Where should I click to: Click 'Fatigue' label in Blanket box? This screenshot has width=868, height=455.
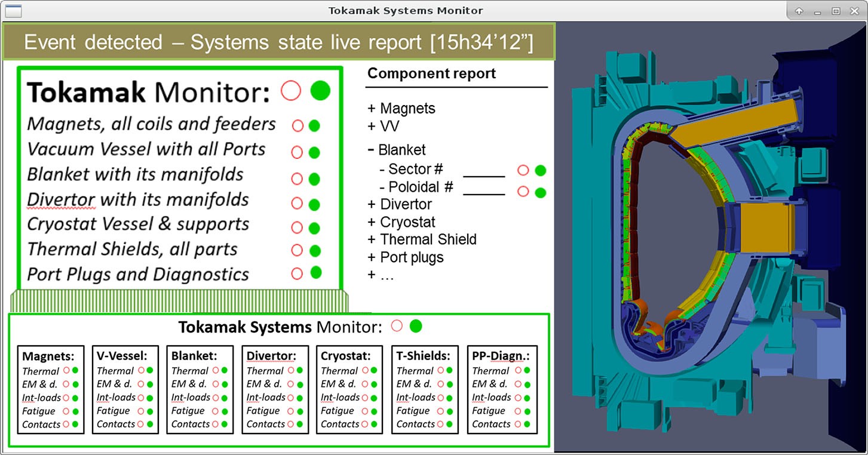tap(188, 411)
